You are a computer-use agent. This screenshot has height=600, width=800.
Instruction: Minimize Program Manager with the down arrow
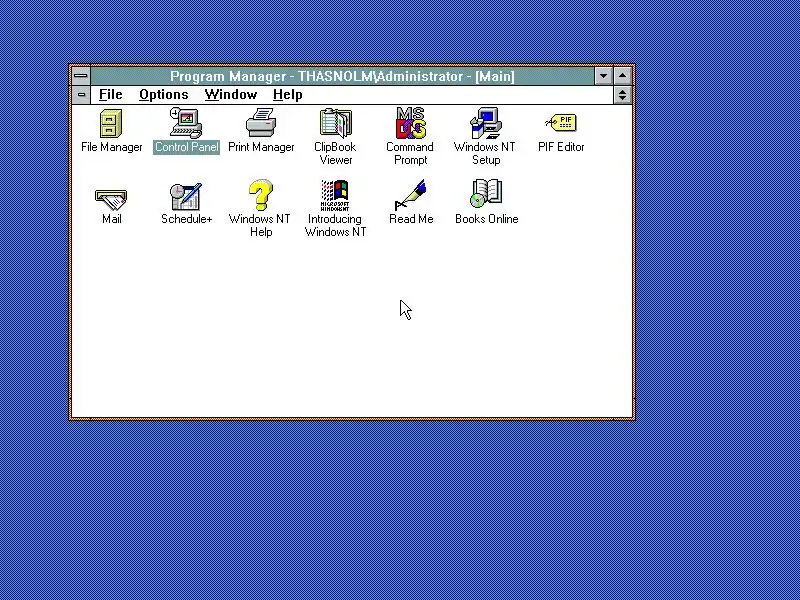[x=604, y=76]
